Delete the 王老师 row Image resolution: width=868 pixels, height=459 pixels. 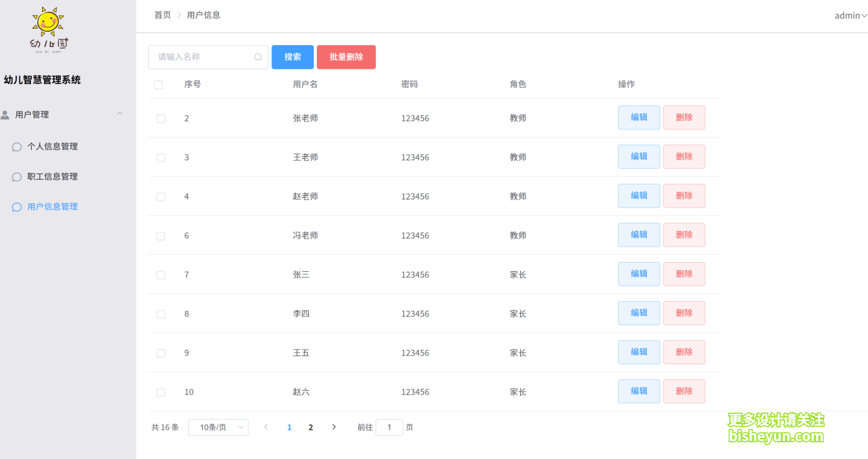tap(684, 157)
